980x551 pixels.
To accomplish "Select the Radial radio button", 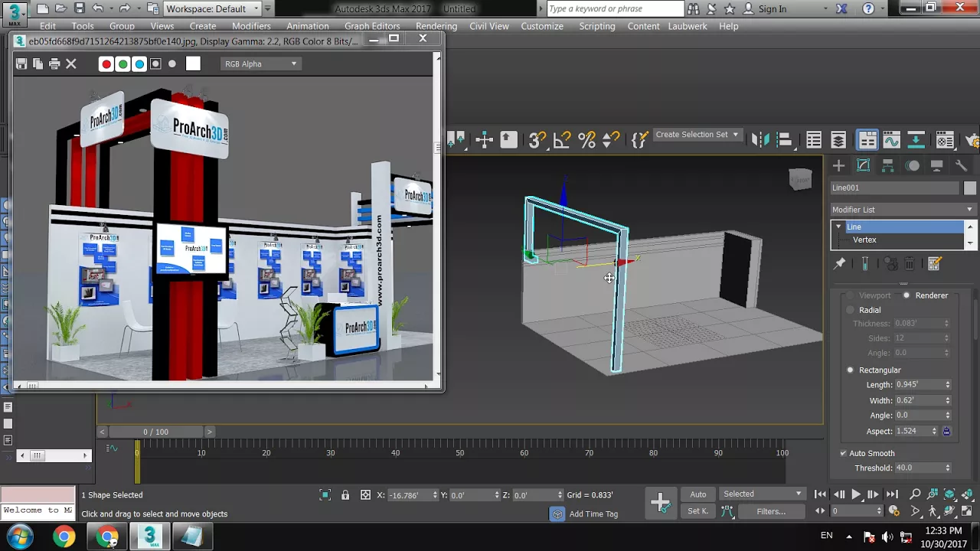I will coord(851,310).
